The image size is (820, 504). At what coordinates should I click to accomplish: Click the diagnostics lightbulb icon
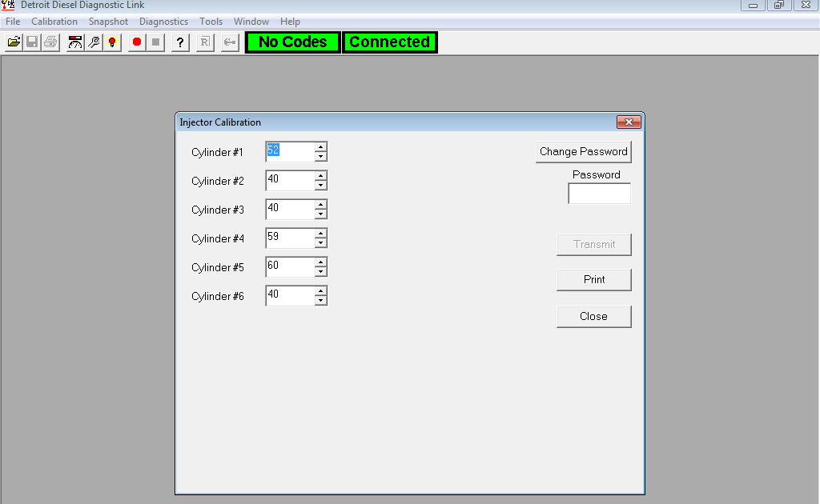click(111, 42)
